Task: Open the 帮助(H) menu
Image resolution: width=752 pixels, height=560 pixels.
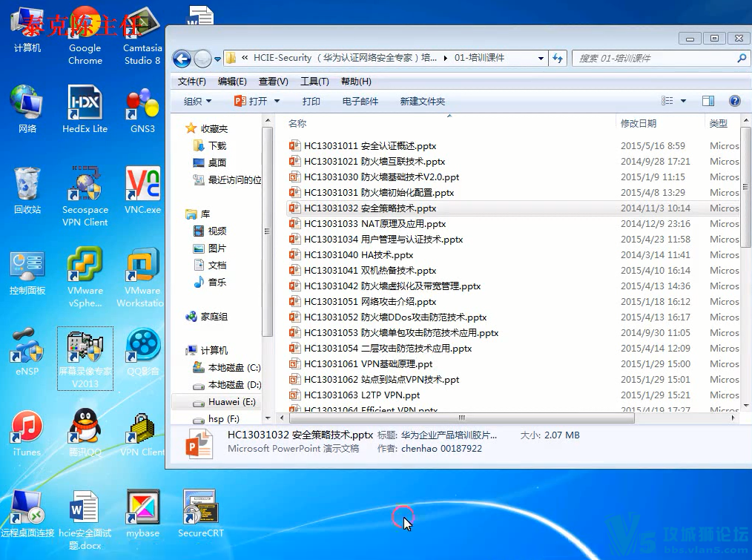Action: click(x=356, y=82)
